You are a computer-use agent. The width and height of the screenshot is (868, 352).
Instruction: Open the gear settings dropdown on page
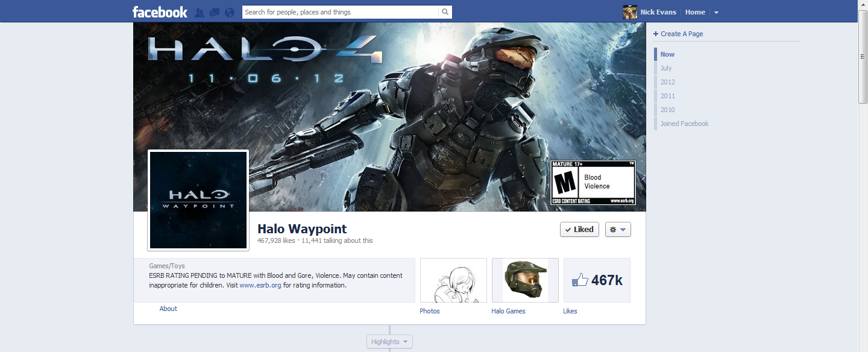pyautogui.click(x=618, y=229)
